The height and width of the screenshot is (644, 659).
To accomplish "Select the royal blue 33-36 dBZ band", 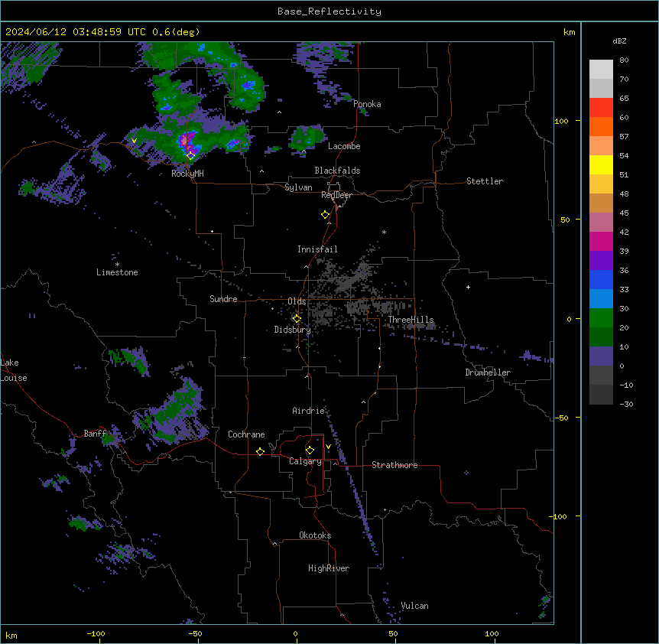I will coord(601,279).
